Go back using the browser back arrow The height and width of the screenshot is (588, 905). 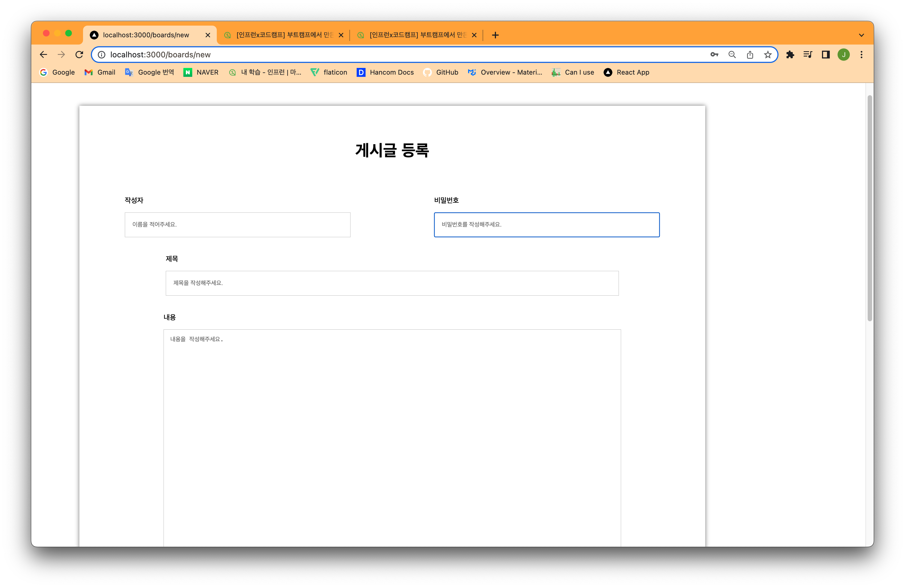43,55
